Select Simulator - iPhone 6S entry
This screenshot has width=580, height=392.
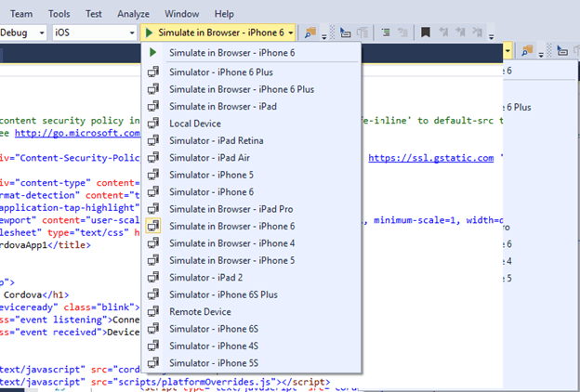[251, 329]
